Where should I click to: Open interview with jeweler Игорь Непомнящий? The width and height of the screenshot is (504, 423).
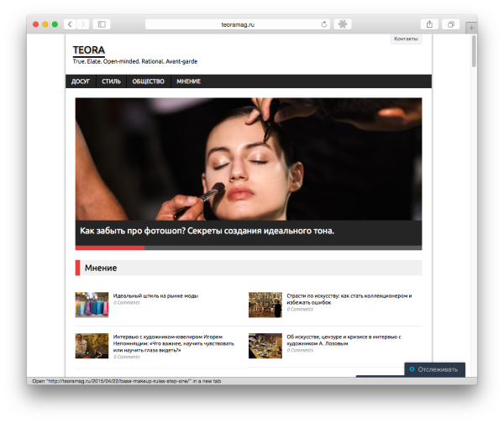pyautogui.click(x=174, y=343)
